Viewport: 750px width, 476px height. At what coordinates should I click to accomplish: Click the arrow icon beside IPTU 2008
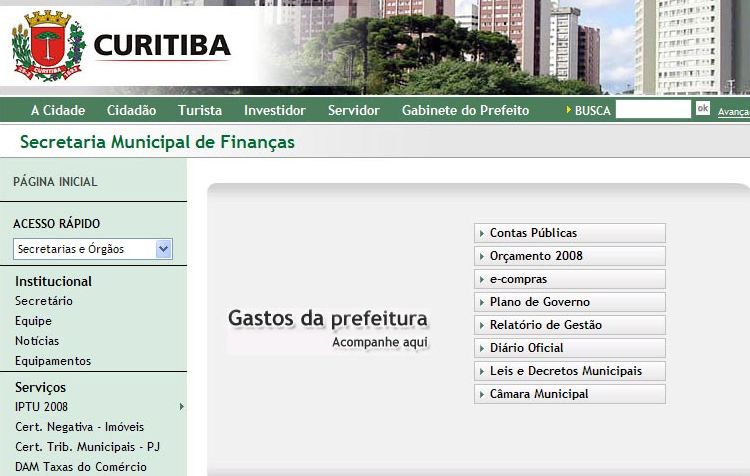(x=181, y=407)
